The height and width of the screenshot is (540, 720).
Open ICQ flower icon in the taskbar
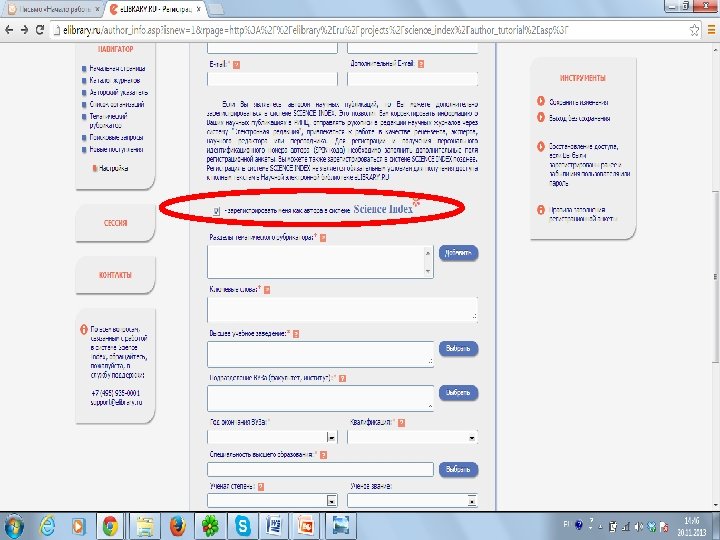coord(210,526)
